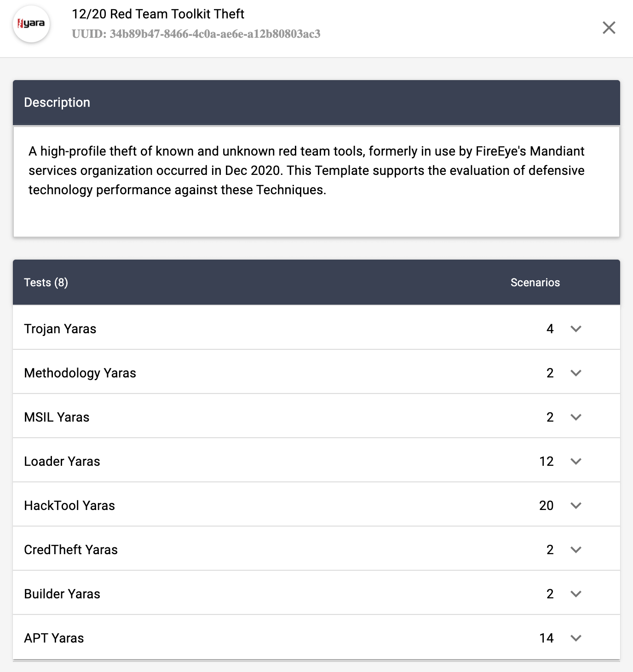Select the HackTool Yaras test name
Image resolution: width=633 pixels, height=672 pixels.
(x=69, y=505)
